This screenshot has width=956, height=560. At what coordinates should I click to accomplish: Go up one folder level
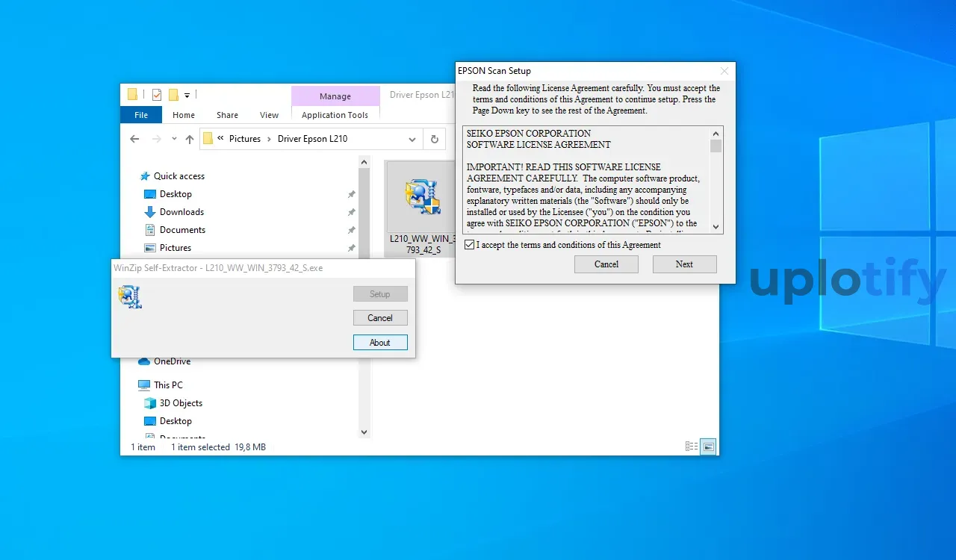pyautogui.click(x=190, y=139)
